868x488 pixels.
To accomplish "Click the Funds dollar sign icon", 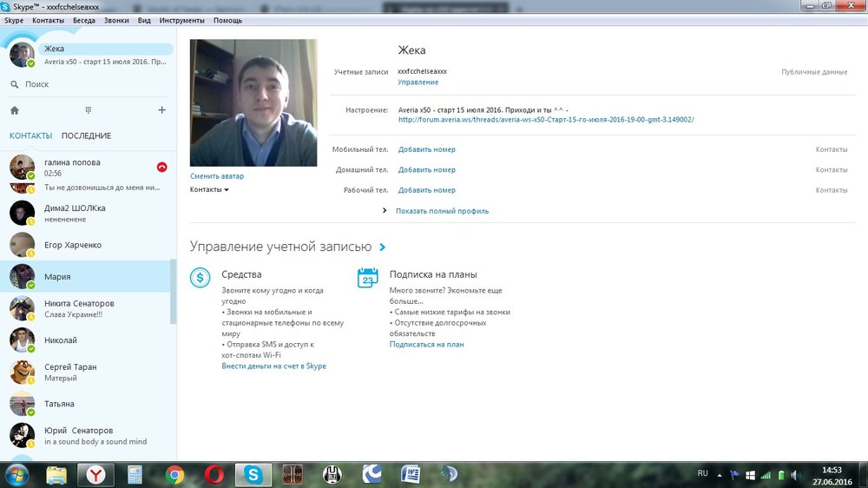I will tap(201, 278).
